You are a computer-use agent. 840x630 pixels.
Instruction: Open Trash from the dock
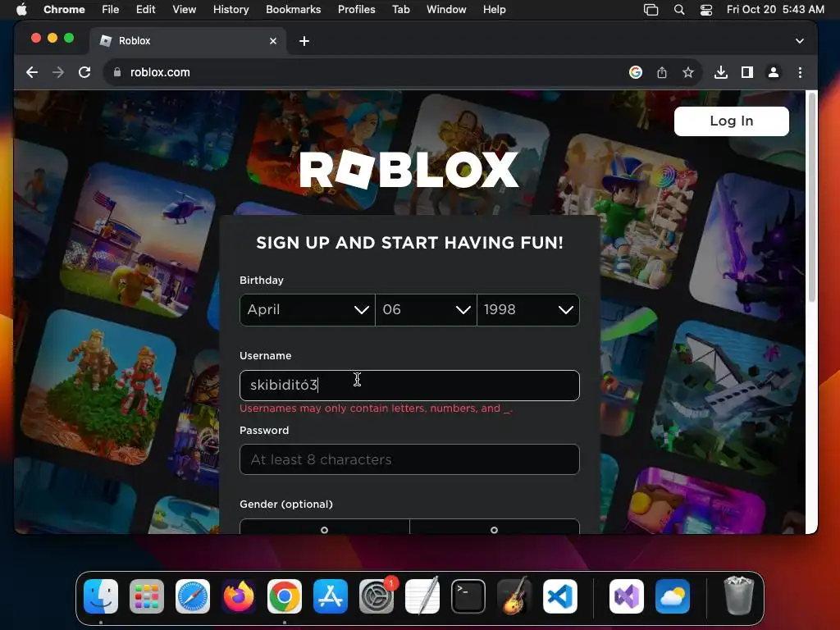pyautogui.click(x=739, y=596)
